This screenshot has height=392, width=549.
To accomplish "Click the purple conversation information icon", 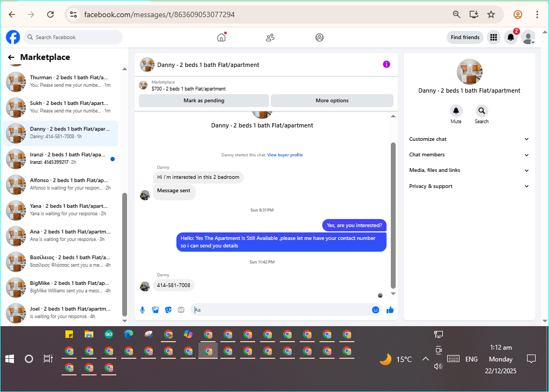I will coord(386,64).
